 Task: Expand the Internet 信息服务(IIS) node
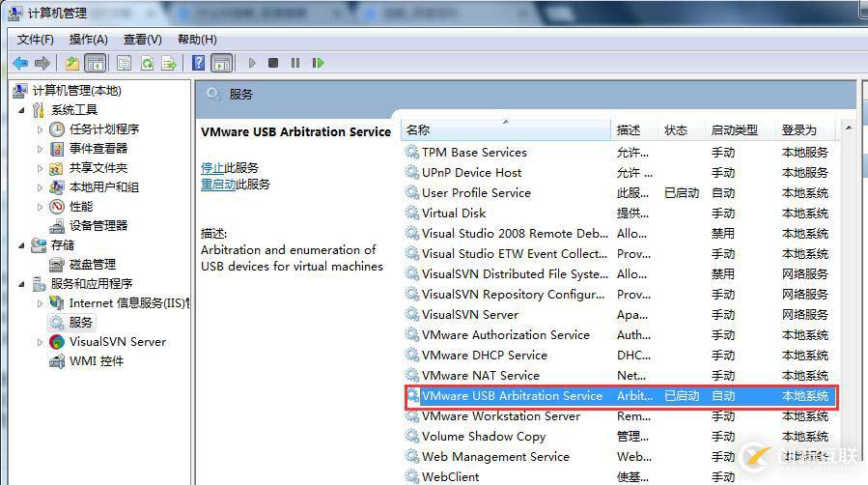40,303
